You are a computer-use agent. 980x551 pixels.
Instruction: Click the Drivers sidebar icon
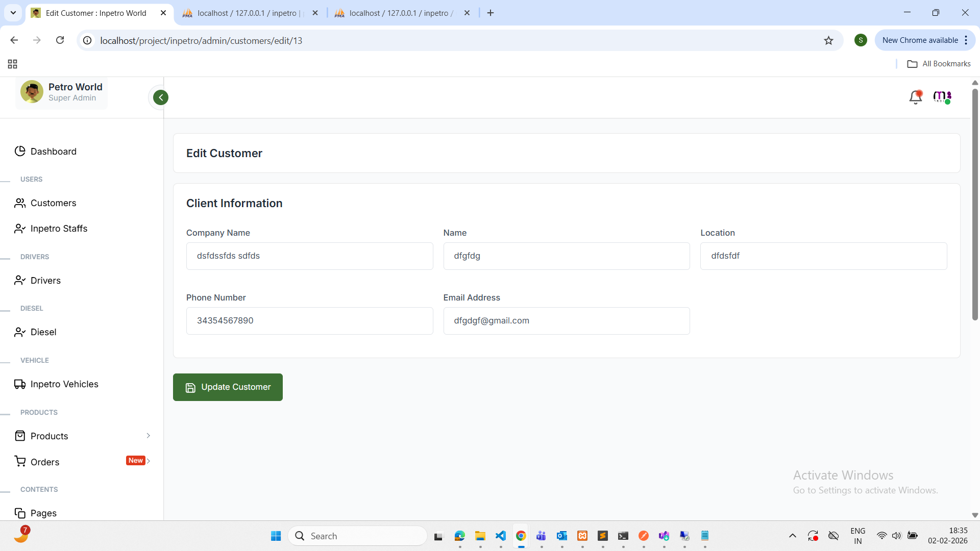pyautogui.click(x=20, y=281)
